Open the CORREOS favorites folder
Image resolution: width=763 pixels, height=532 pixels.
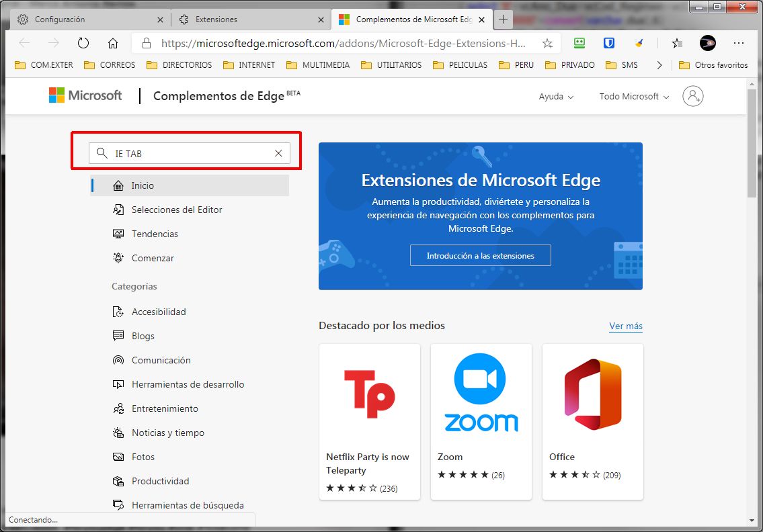click(110, 64)
